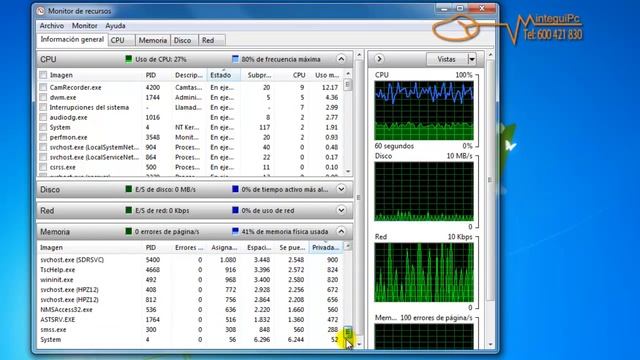Screen dimensions: 640x360
Task: Click the blue memoria física usada indicator
Action: click(x=235, y=231)
